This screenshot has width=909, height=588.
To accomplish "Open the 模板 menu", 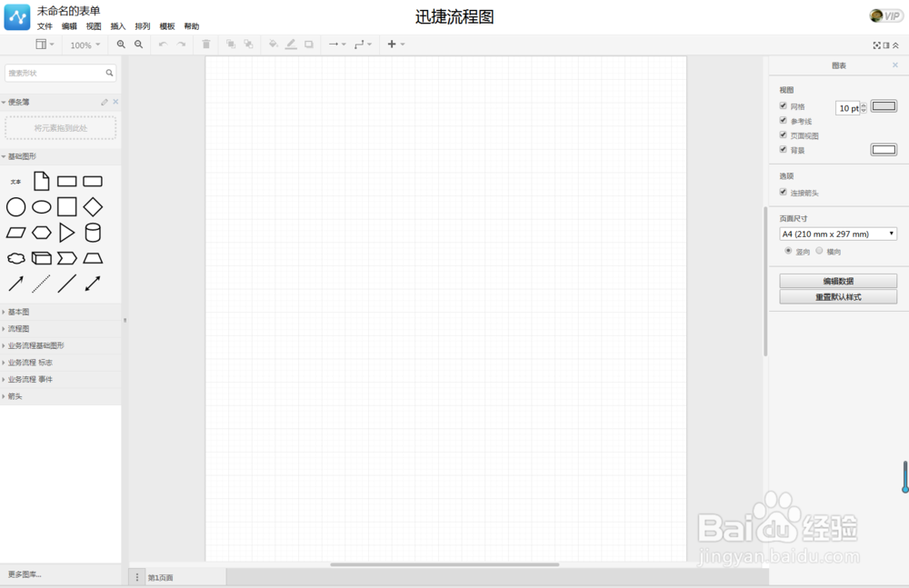I will (167, 26).
